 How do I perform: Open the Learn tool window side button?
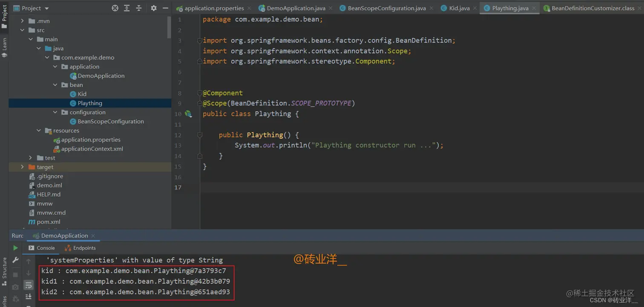[x=4, y=47]
